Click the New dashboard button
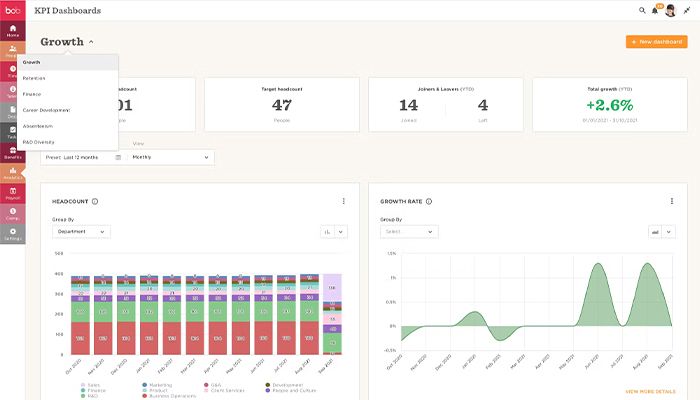Image resolution: width=700 pixels, height=400 pixels. click(x=657, y=42)
